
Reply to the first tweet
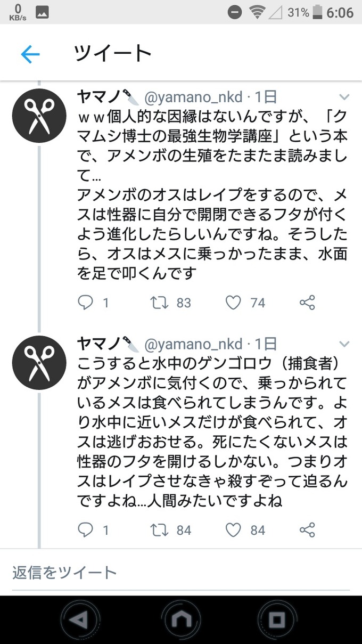(x=87, y=303)
